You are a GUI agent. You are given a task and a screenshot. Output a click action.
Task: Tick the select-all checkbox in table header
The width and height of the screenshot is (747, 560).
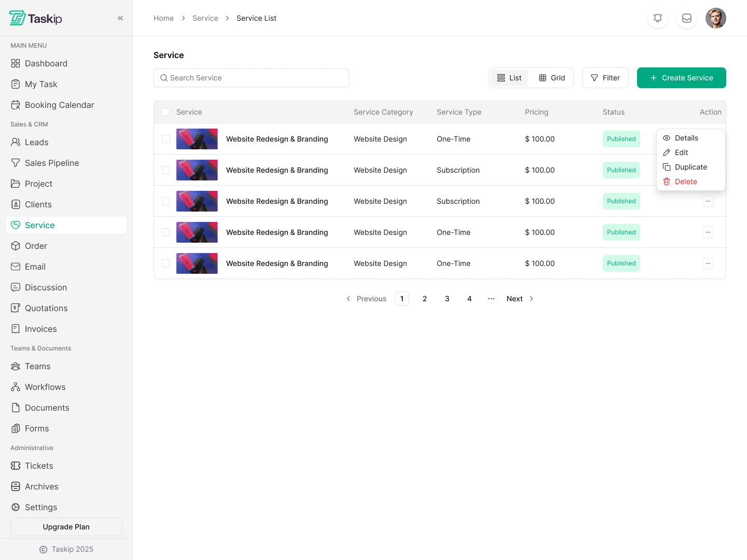click(166, 112)
